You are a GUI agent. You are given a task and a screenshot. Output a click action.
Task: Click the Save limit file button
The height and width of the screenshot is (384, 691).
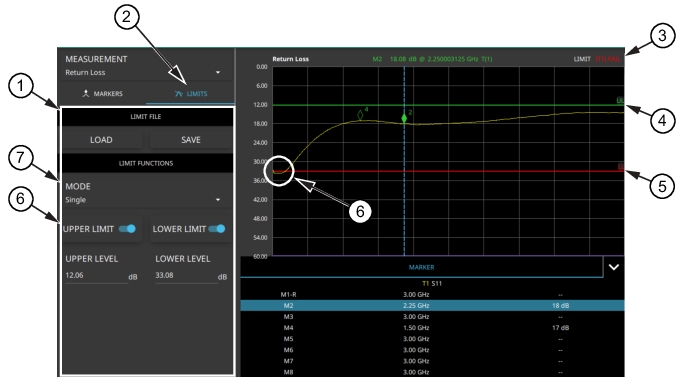(191, 140)
